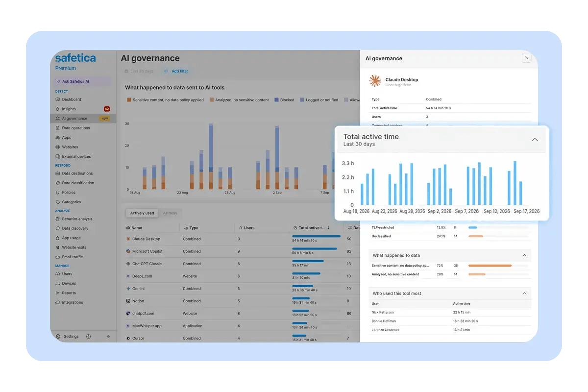
Task: Open Integrations cloud icon in sidebar
Action: pyautogui.click(x=58, y=302)
